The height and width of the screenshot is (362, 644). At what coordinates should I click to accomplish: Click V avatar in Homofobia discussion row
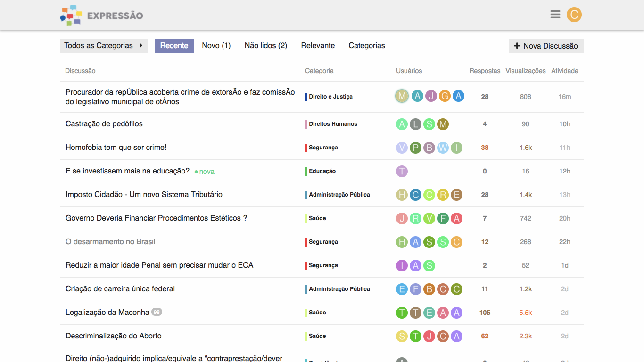click(x=402, y=148)
